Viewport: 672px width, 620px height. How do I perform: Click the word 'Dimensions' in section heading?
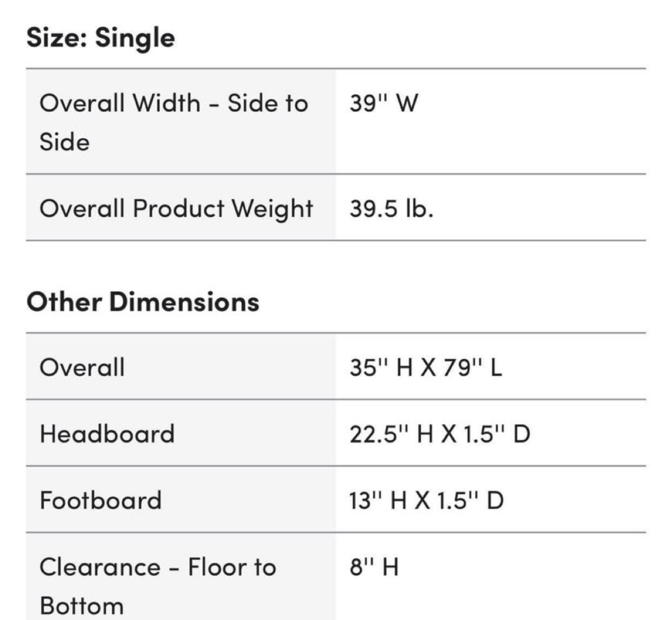(x=184, y=301)
